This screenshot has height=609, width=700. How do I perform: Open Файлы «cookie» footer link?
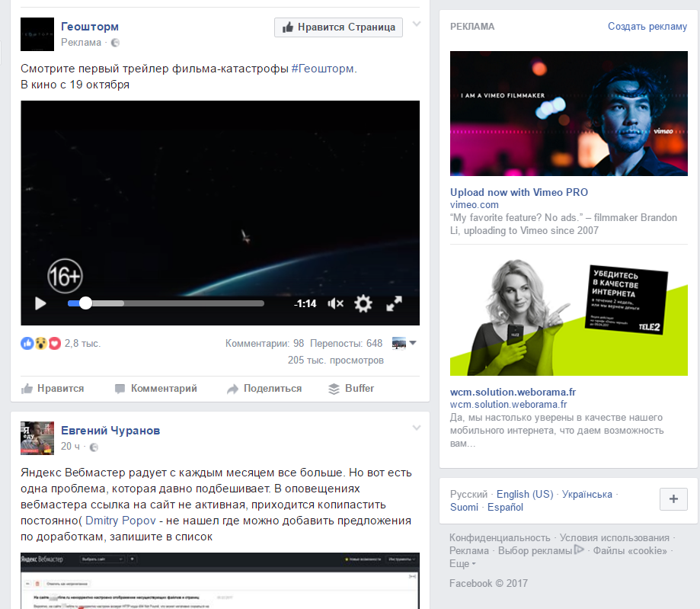click(630, 550)
